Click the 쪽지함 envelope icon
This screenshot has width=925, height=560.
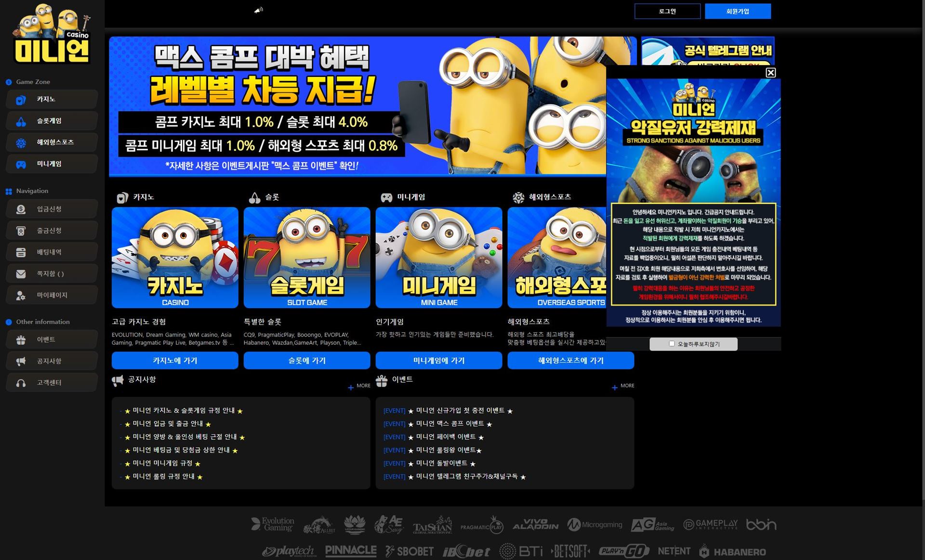[21, 274]
